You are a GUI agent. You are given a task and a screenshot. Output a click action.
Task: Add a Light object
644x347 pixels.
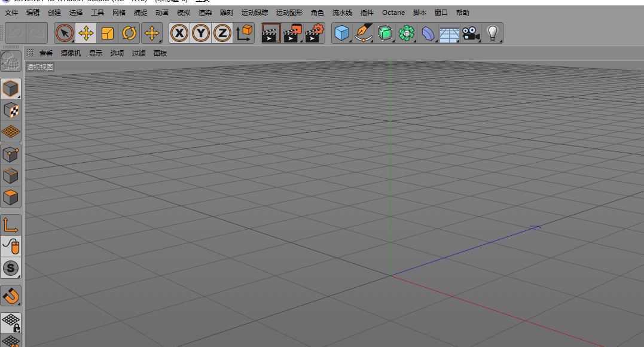[492, 33]
